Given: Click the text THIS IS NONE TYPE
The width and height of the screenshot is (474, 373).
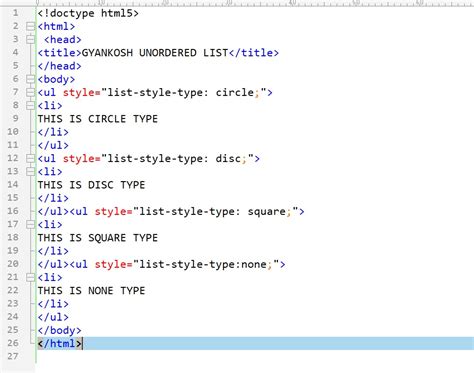Looking at the screenshot, I should [x=91, y=291].
